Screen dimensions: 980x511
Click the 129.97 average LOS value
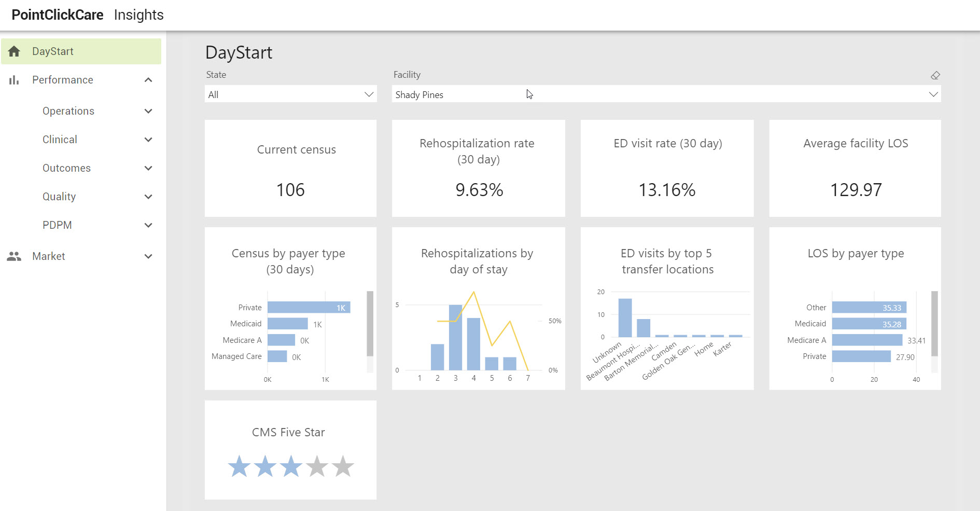coord(856,190)
